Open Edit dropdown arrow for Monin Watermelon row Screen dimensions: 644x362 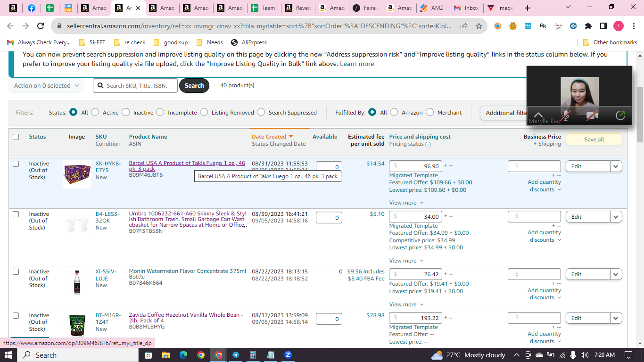click(616, 274)
